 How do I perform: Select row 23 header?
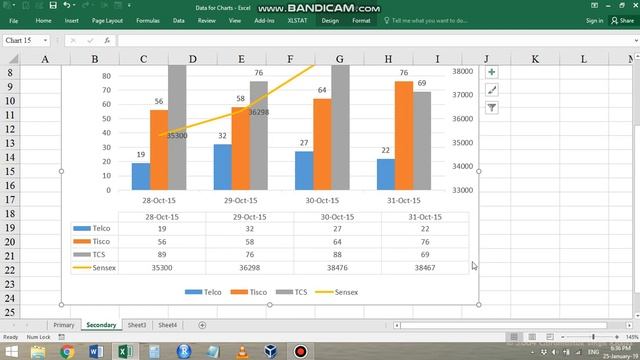tap(10, 284)
